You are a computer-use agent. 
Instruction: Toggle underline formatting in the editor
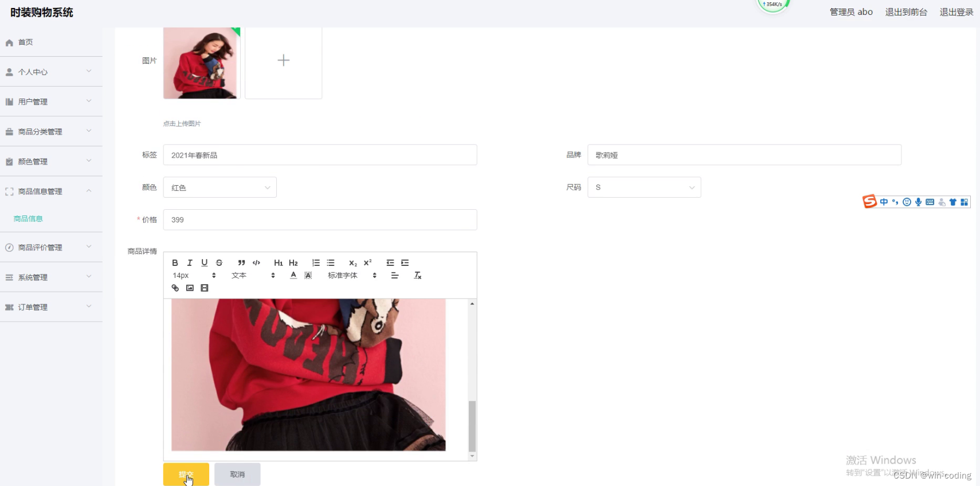click(205, 262)
